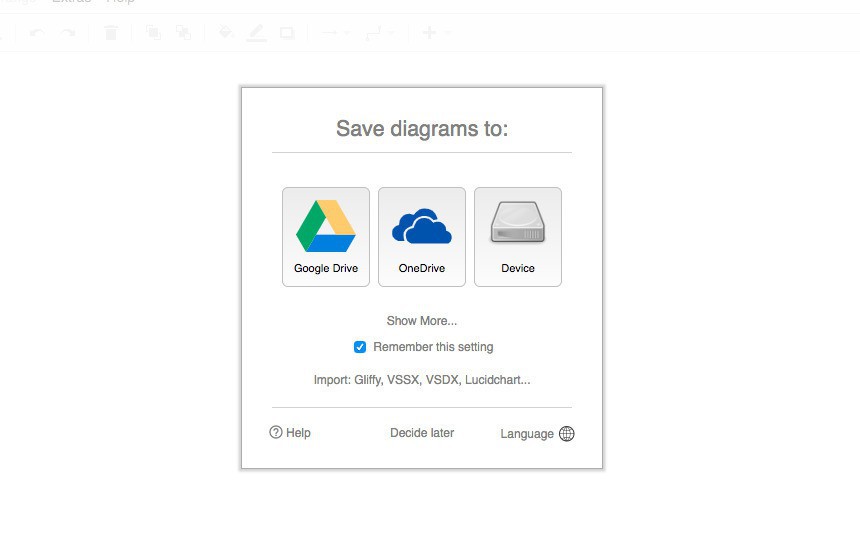860x560 pixels.
Task: Open the dimmed Waypoints style dropdown
Action: point(380,33)
